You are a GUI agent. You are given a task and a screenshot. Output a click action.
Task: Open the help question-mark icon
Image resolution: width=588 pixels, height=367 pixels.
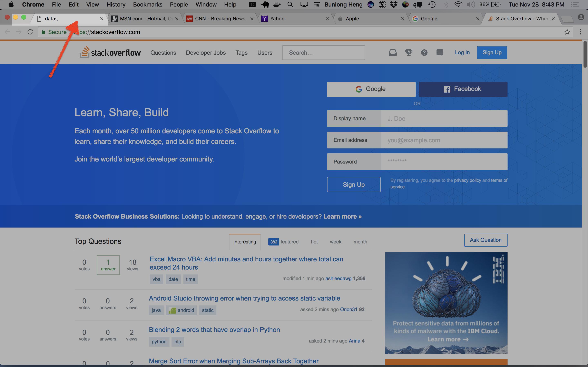[424, 52]
